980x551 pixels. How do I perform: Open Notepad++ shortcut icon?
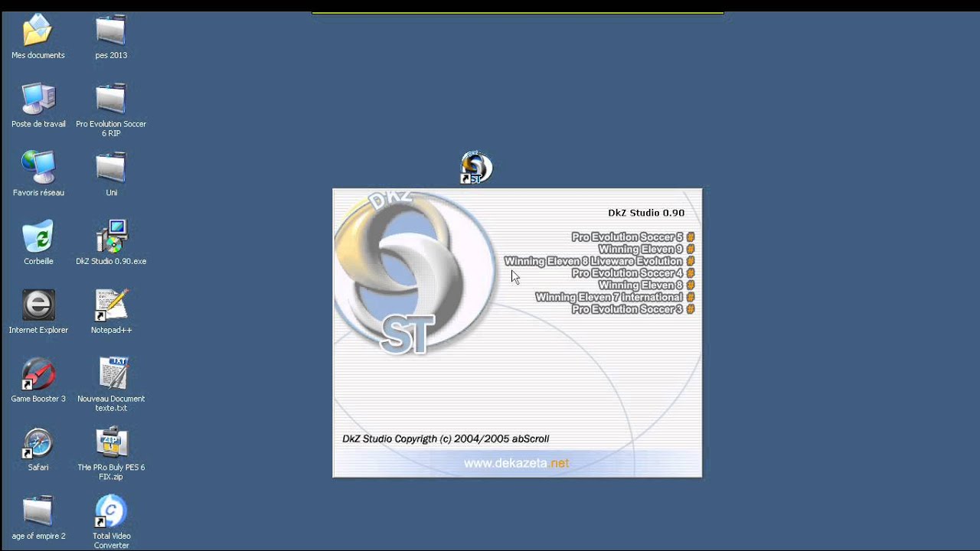point(111,305)
